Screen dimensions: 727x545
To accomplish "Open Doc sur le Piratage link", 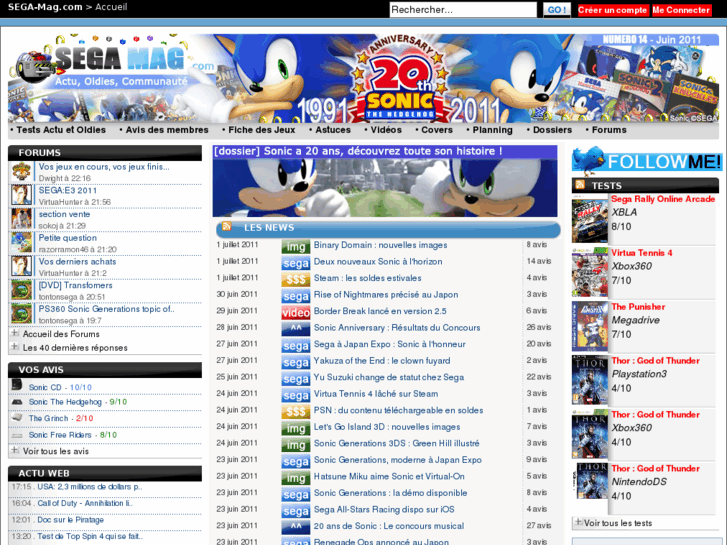I will 70,520.
